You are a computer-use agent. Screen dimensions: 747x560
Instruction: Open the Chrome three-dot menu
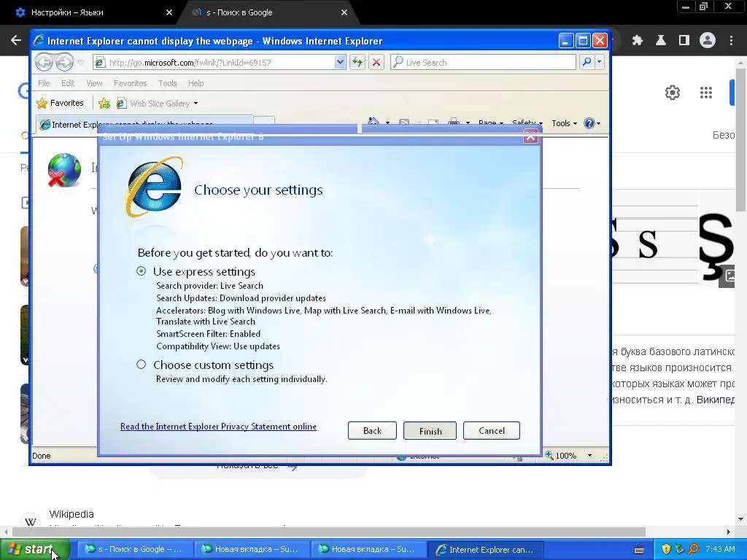point(731,41)
